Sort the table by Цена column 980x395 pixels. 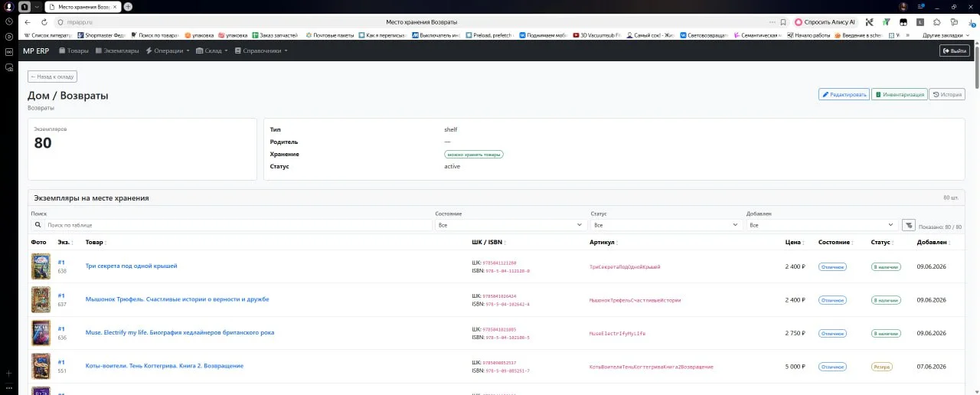pos(795,242)
